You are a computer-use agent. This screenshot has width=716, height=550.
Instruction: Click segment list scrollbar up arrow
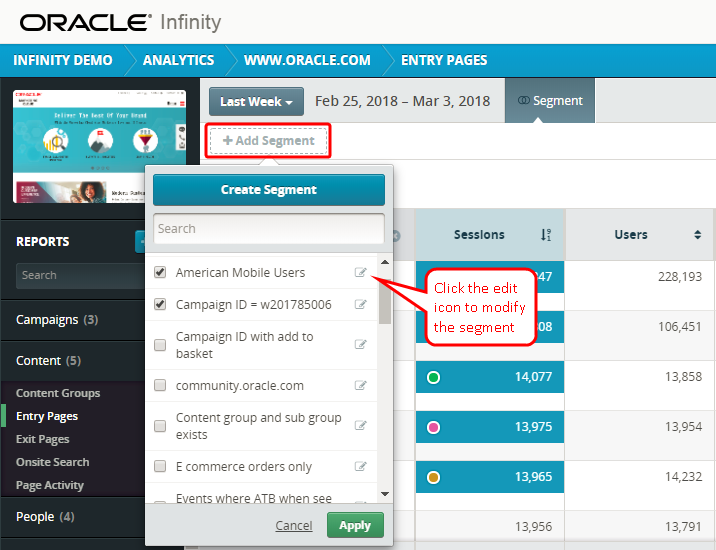(385, 262)
